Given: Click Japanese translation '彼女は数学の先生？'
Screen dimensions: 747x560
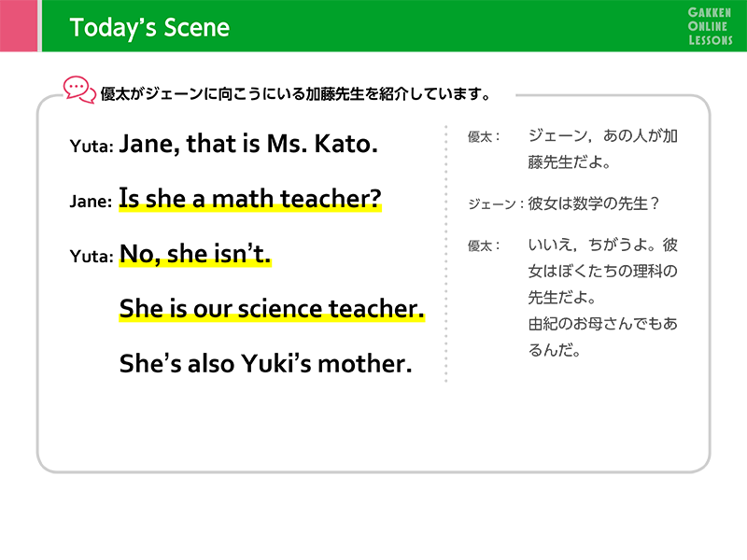Looking at the screenshot, I should coord(593,203).
